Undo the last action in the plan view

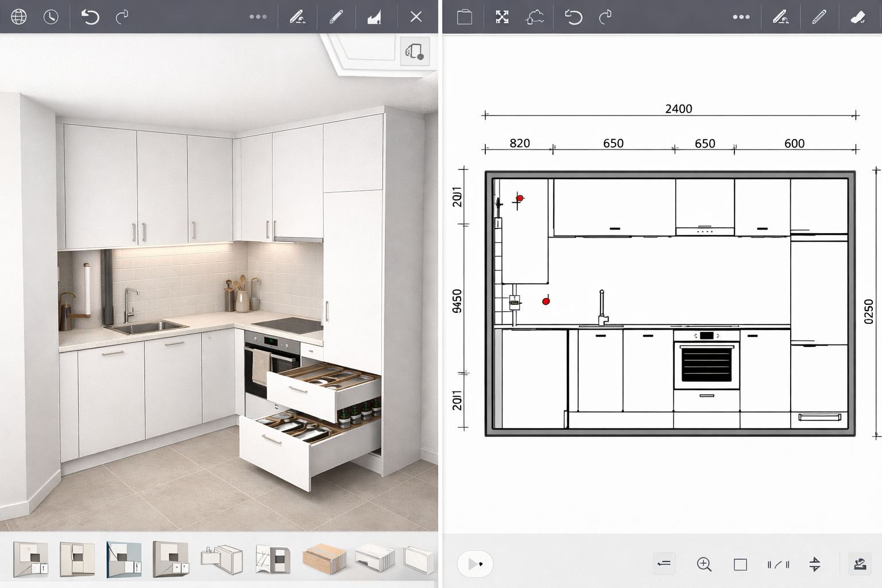(x=574, y=17)
